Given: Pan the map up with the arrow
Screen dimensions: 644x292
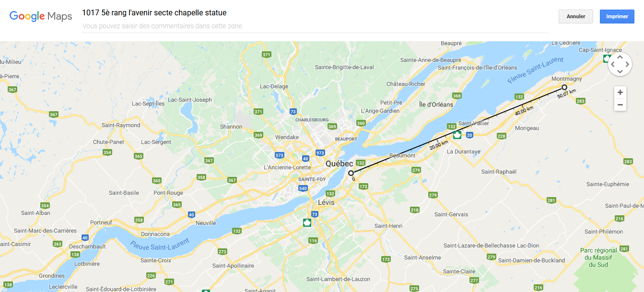Looking at the screenshot, I should click(620, 57).
